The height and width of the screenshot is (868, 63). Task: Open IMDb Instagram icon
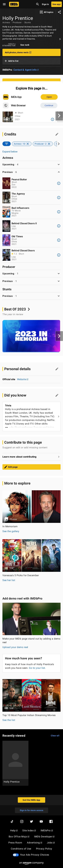pyautogui.click(x=22, y=821)
